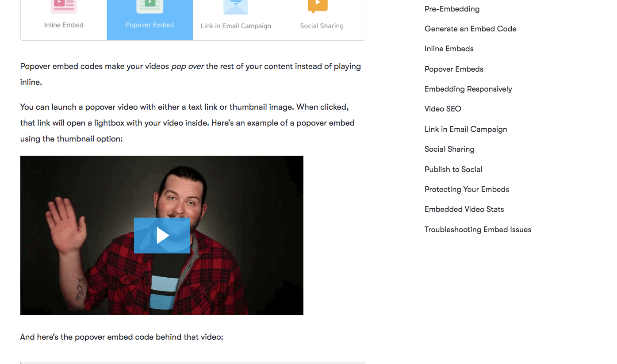The height and width of the screenshot is (364, 617).
Task: Go to Pre-Embedding in sidebar
Action: tap(452, 9)
